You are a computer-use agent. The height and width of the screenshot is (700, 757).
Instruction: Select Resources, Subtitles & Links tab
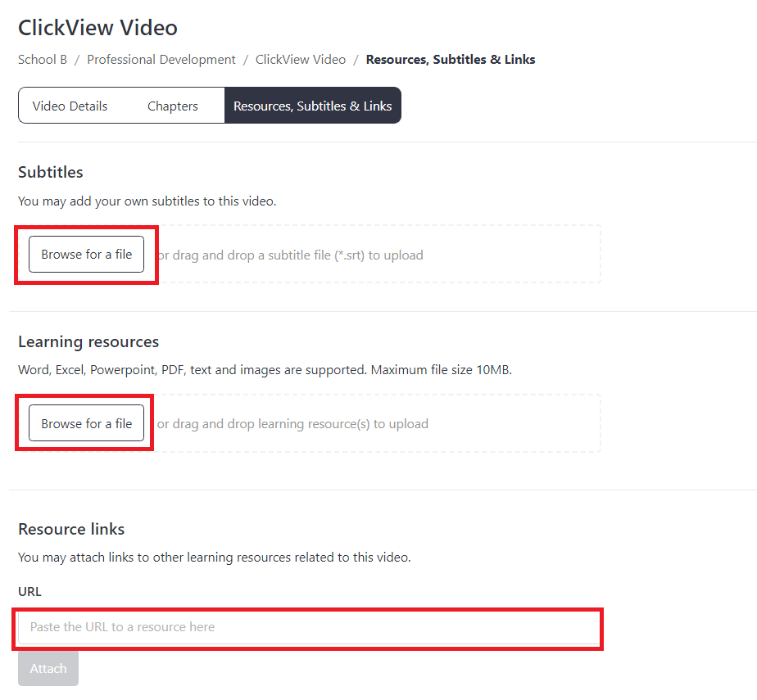[x=312, y=106]
